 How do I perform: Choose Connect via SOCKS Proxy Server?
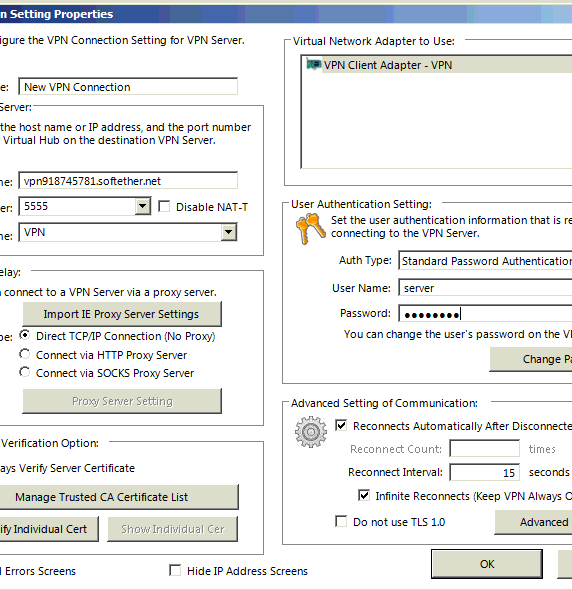[x=24, y=372]
